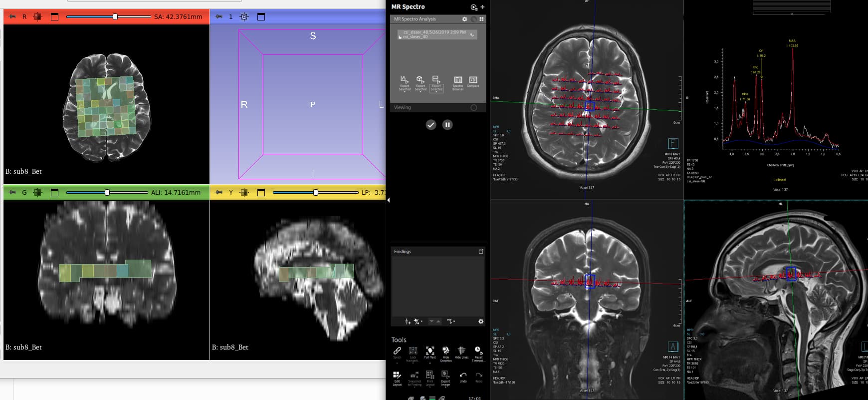
Task: Click the Undo tool
Action: coord(463,376)
